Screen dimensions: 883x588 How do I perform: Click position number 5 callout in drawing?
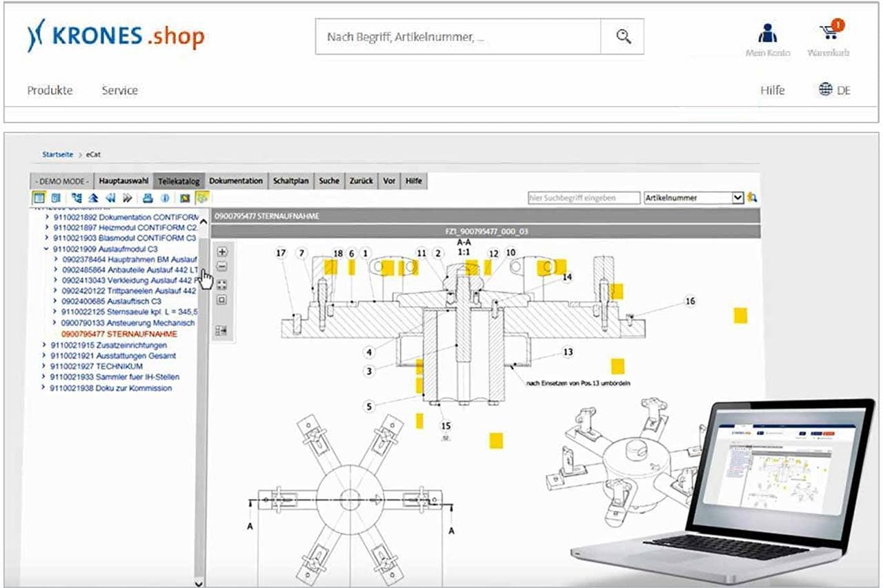tap(369, 407)
